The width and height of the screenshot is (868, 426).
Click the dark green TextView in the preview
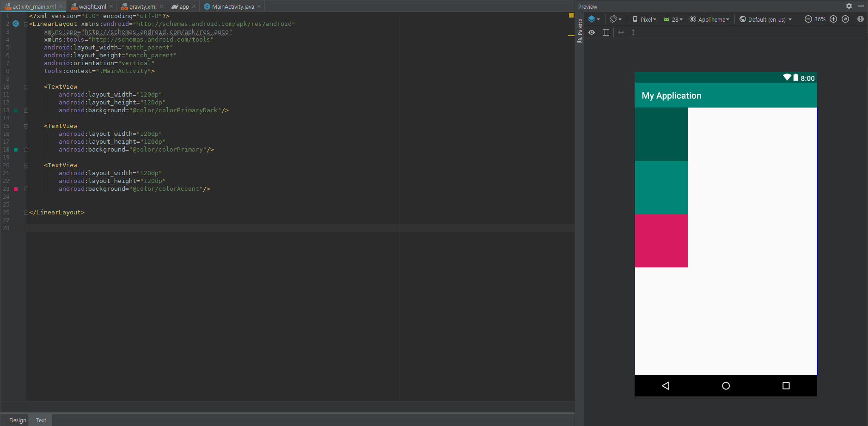pos(661,134)
